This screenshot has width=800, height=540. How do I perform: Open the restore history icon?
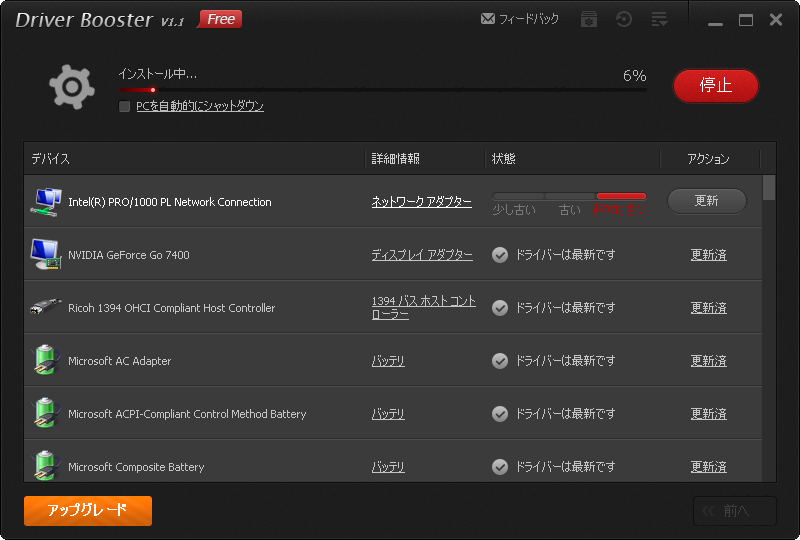[x=623, y=19]
